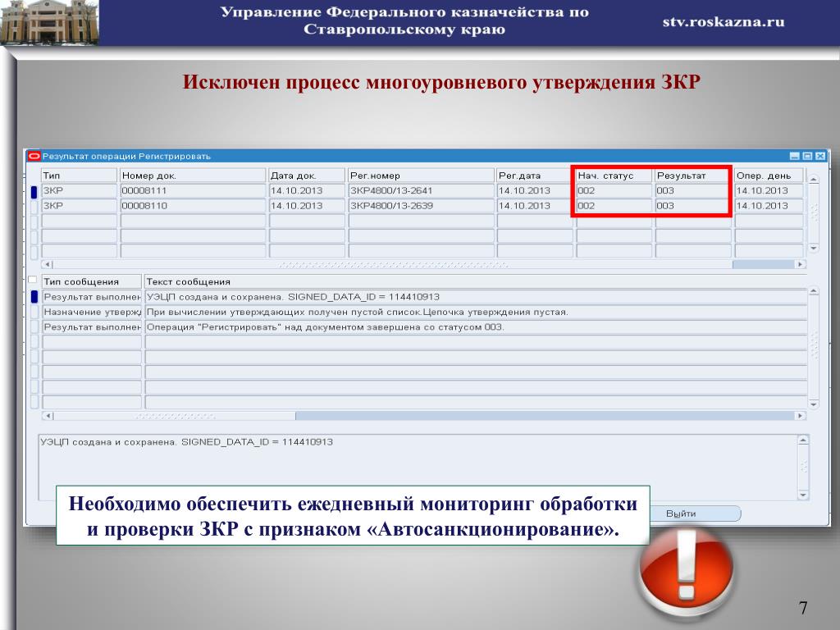
Task: Click left arrow of documents horizontal scrollbar
Action: 47,264
